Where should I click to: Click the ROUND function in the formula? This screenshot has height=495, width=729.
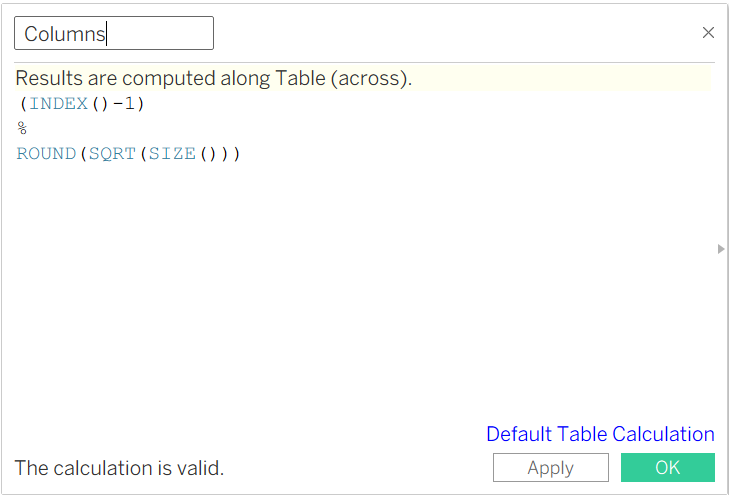click(46, 154)
